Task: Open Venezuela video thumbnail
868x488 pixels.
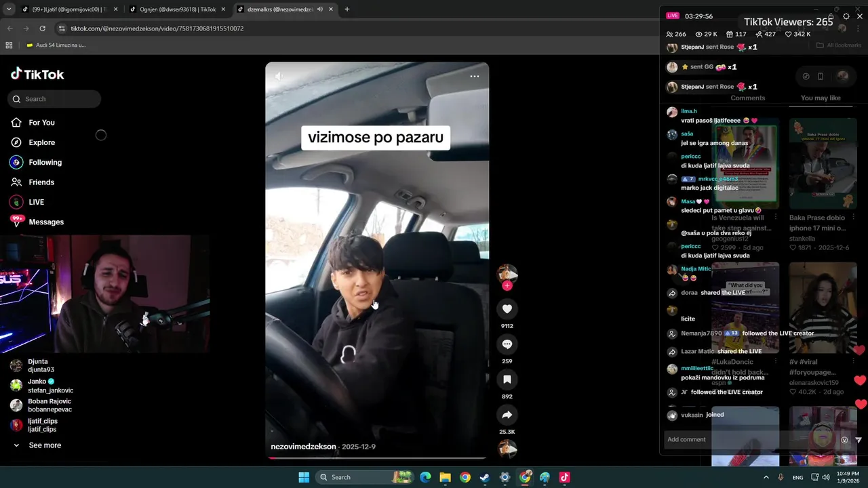Action: point(745,163)
